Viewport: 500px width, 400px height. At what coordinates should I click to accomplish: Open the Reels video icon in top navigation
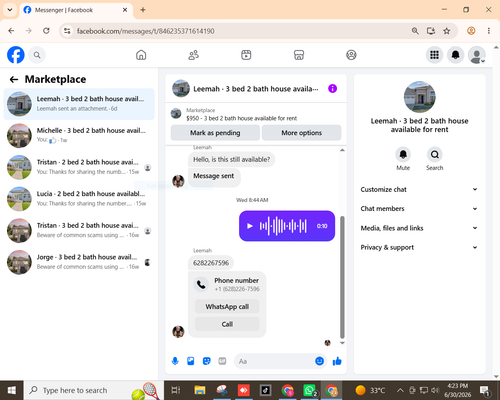coord(246,55)
